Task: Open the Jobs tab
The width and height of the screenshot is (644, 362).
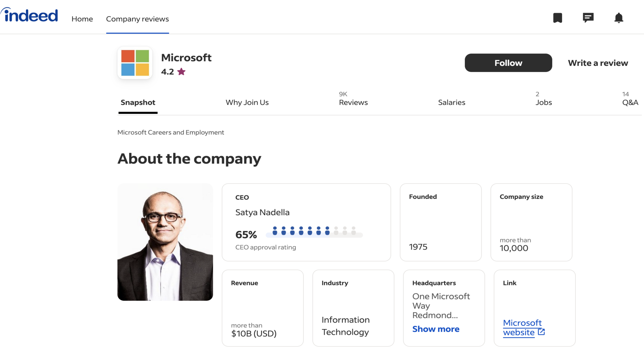Action: point(544,99)
